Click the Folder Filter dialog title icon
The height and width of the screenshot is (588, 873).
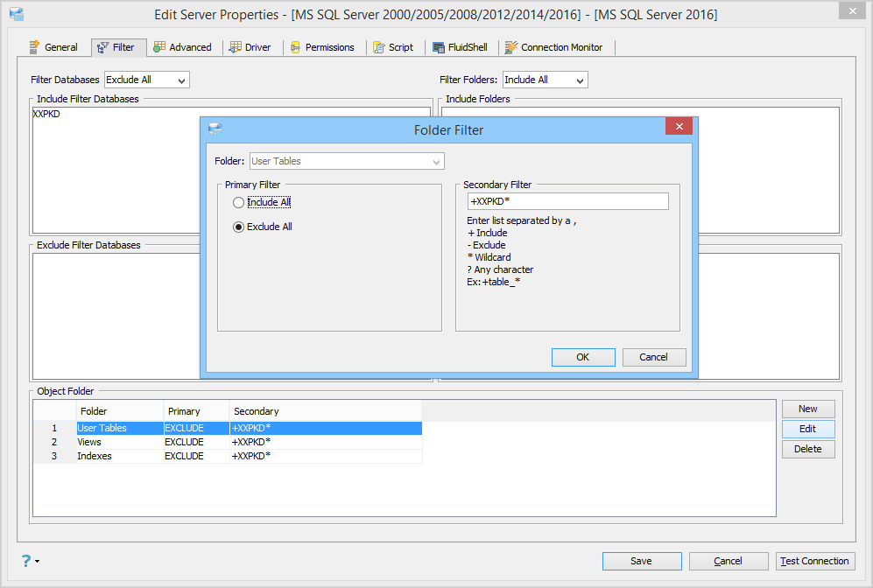pyautogui.click(x=215, y=129)
